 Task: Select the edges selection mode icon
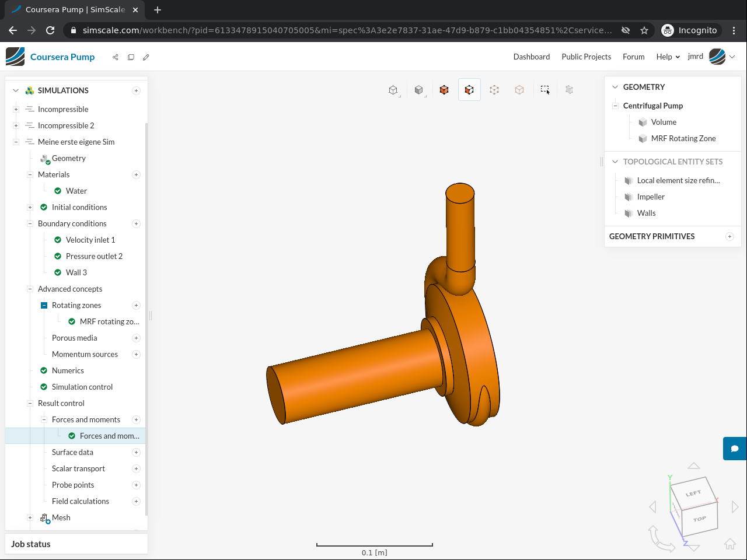click(494, 90)
